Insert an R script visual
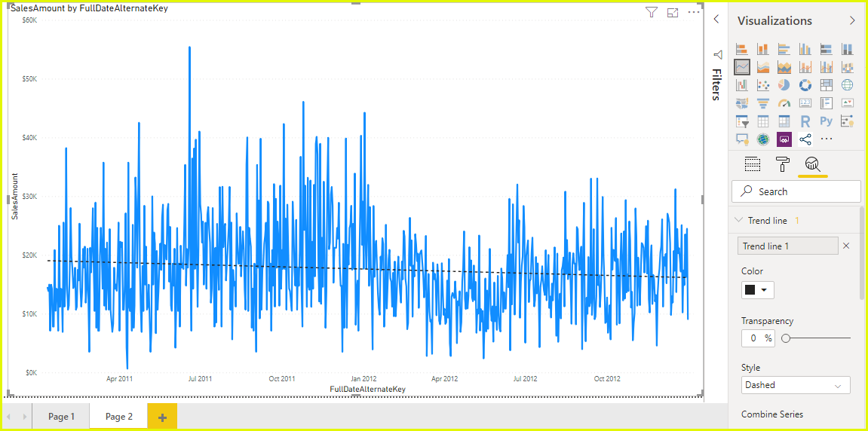This screenshot has width=868, height=431. [x=805, y=121]
